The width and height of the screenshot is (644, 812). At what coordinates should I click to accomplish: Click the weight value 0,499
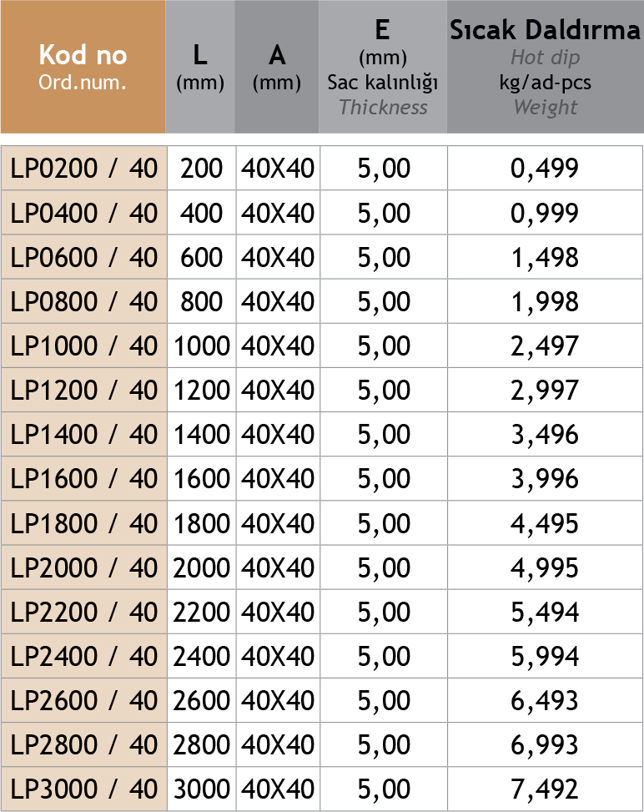tap(545, 169)
